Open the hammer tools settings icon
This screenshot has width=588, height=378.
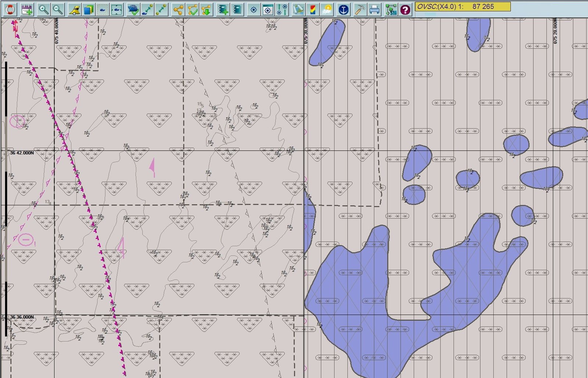(x=359, y=10)
